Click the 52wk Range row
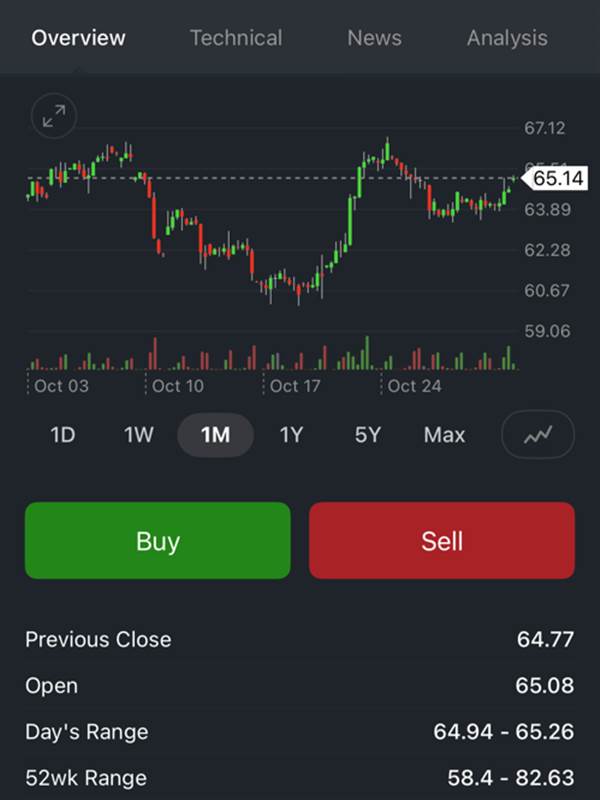Image resolution: width=600 pixels, height=800 pixels. (300, 778)
